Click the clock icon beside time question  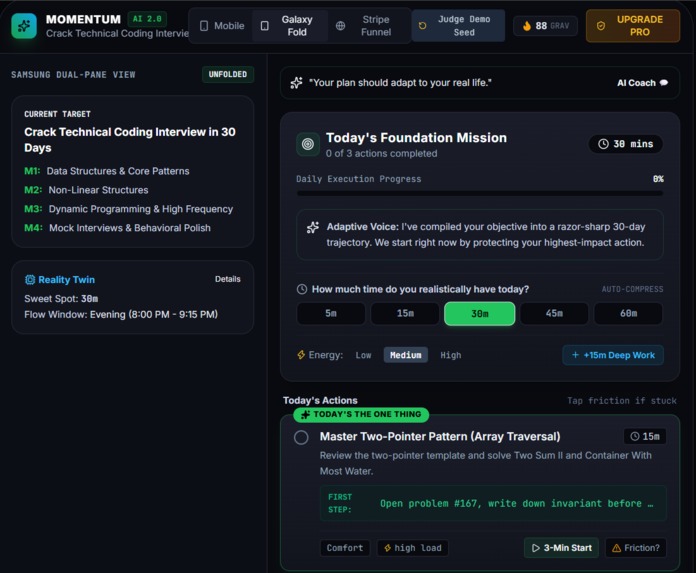302,289
